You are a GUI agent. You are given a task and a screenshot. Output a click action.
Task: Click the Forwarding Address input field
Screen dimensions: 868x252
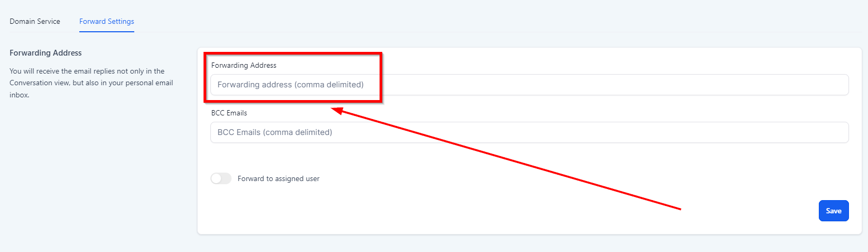point(529,85)
